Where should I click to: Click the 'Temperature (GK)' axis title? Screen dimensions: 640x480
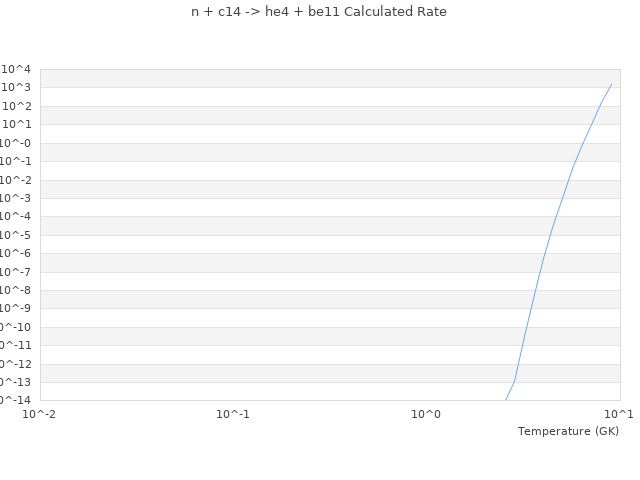[568, 431]
